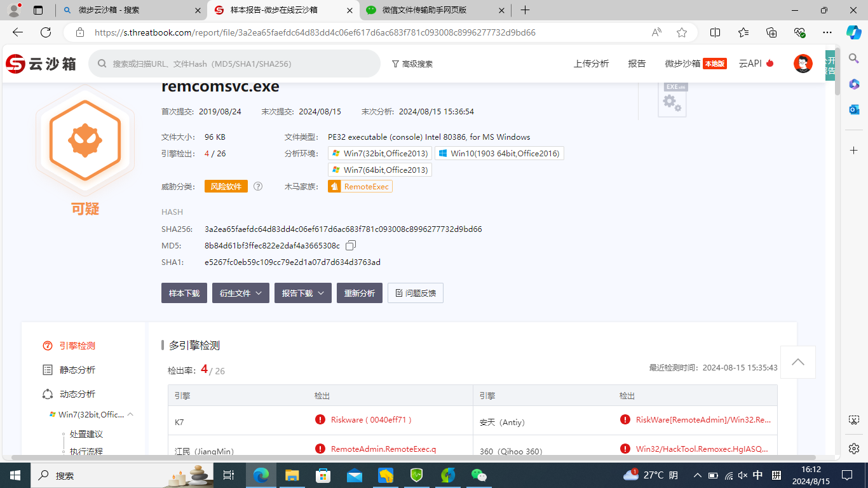Click the hash search input field

(234, 64)
